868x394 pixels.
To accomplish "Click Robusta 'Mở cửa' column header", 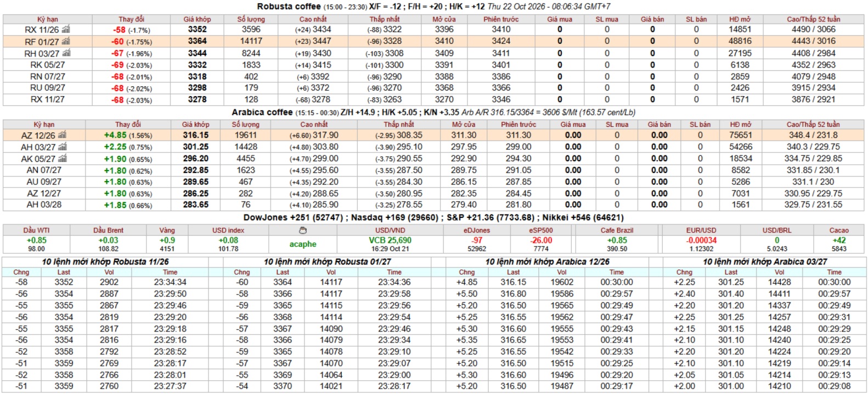I will pyautogui.click(x=444, y=19).
